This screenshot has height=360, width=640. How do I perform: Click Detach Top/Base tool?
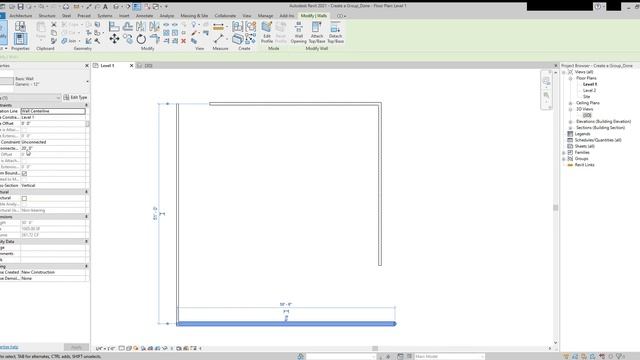[x=335, y=33]
